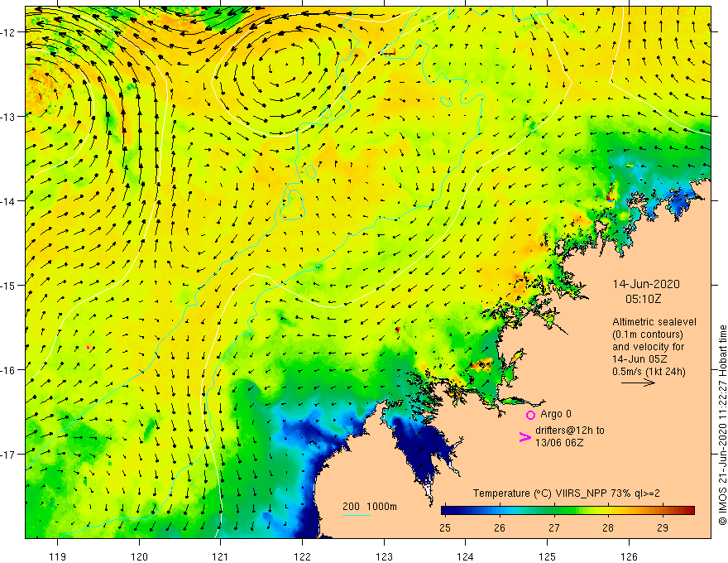Click the time text 05:10Z
The height and width of the screenshot is (563, 728).
click(x=643, y=299)
